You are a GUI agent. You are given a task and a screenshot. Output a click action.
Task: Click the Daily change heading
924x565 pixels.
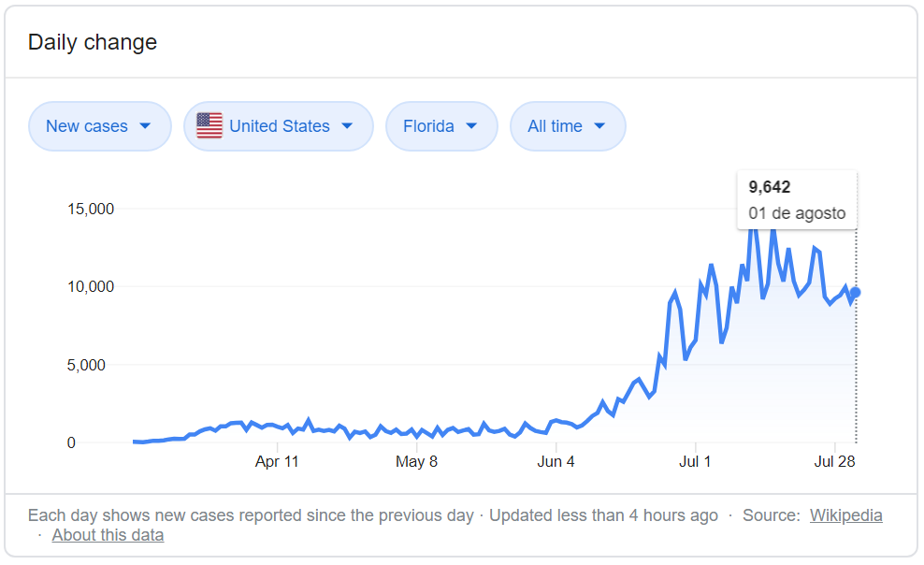(93, 42)
